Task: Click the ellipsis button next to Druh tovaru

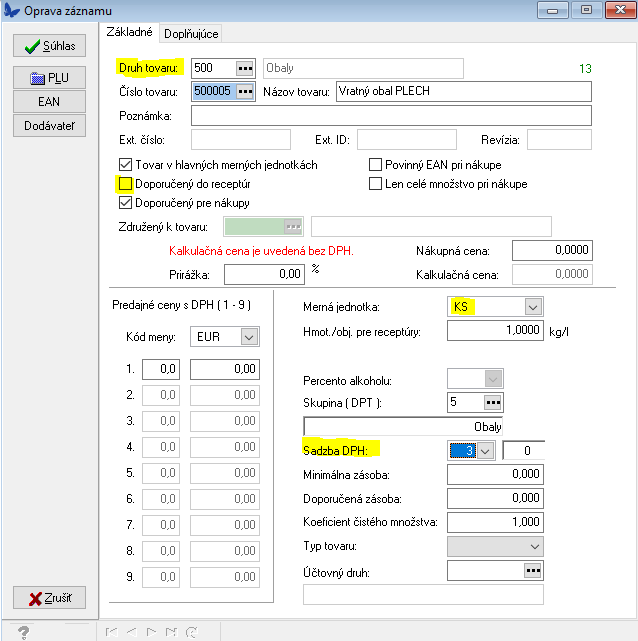Action: [x=245, y=68]
